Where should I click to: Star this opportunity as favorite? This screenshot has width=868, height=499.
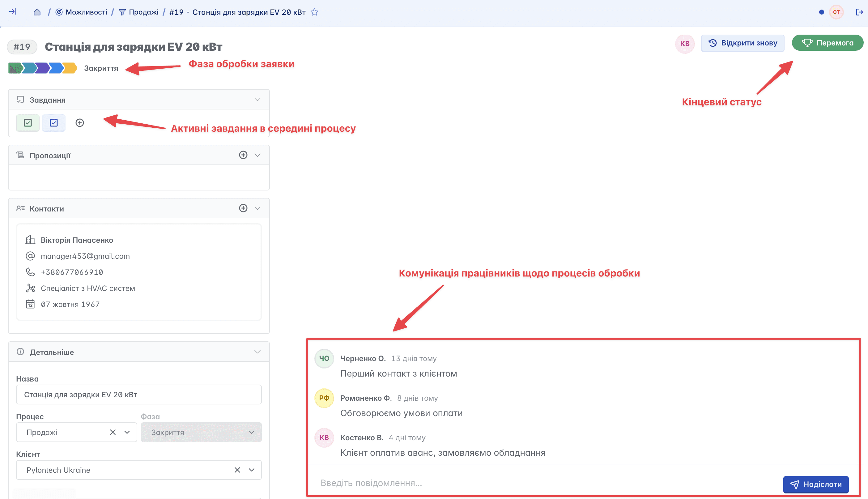click(x=314, y=12)
